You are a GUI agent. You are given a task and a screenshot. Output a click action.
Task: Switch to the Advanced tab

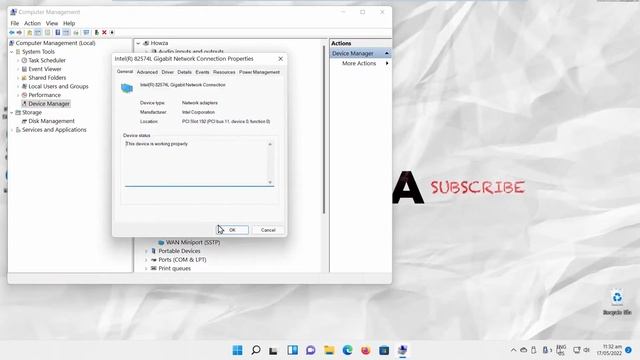147,72
